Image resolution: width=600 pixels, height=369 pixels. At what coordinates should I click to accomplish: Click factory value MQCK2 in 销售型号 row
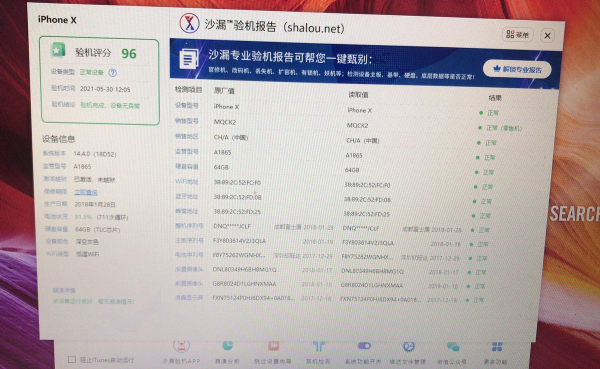tap(225, 122)
